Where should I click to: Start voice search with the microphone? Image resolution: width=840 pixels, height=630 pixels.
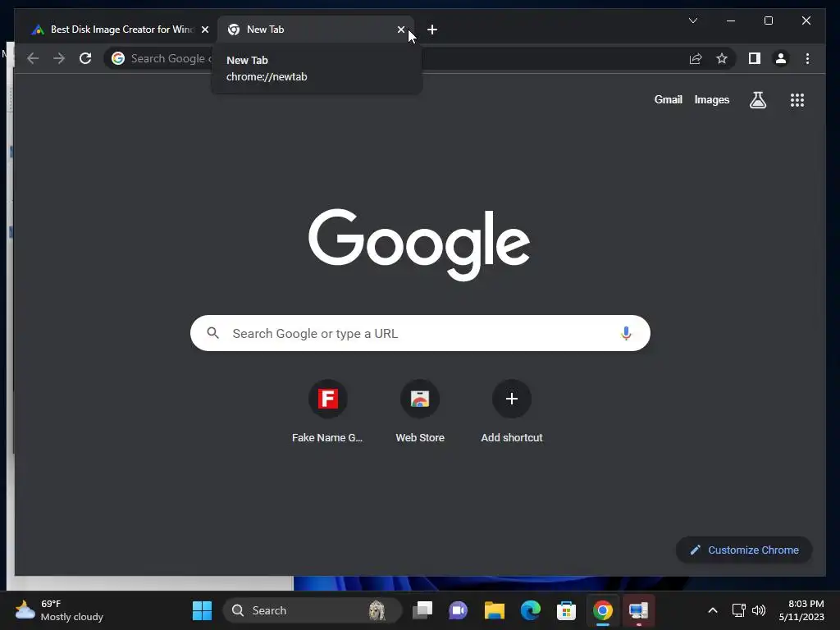click(626, 333)
